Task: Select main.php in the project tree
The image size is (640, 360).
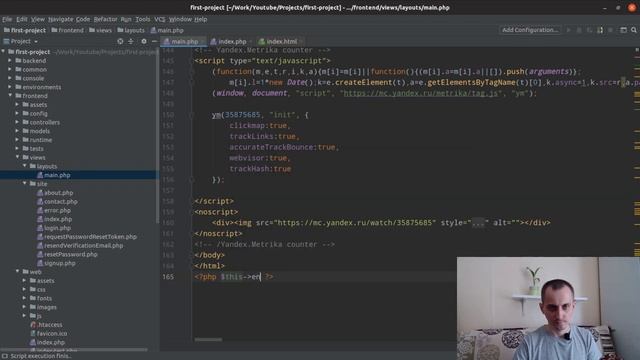Action: click(x=53, y=175)
